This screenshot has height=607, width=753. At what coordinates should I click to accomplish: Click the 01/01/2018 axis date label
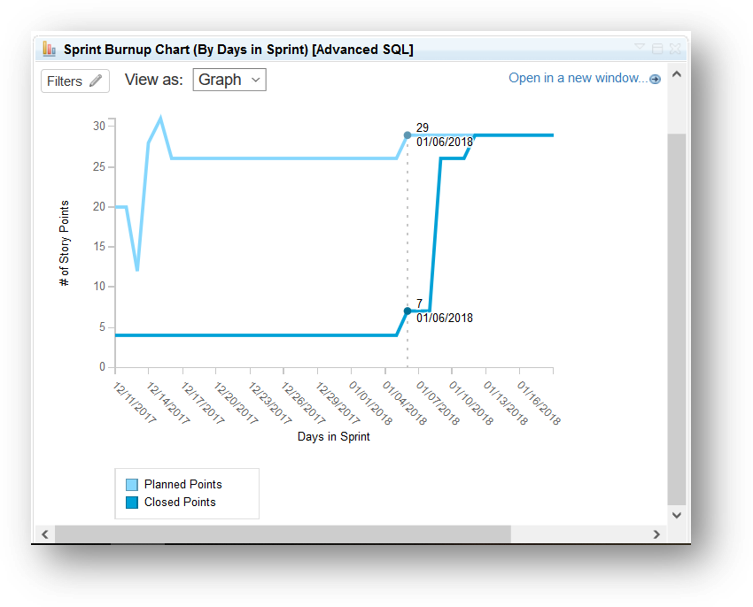click(370, 402)
